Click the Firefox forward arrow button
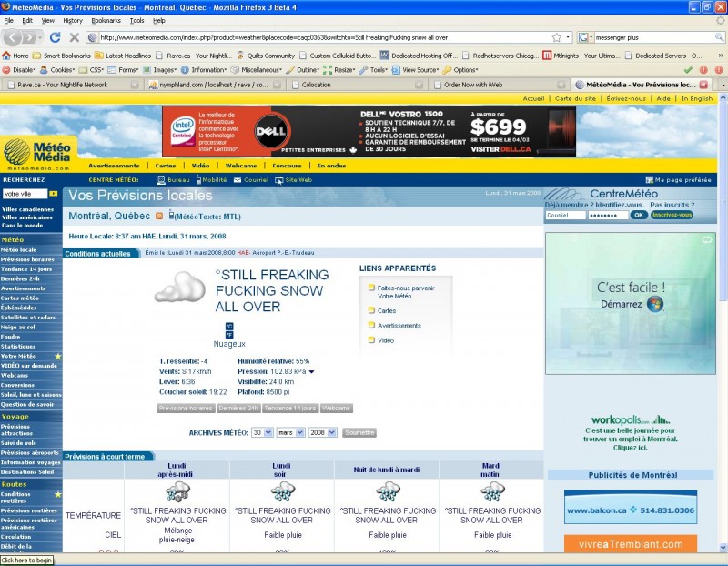 30,37
